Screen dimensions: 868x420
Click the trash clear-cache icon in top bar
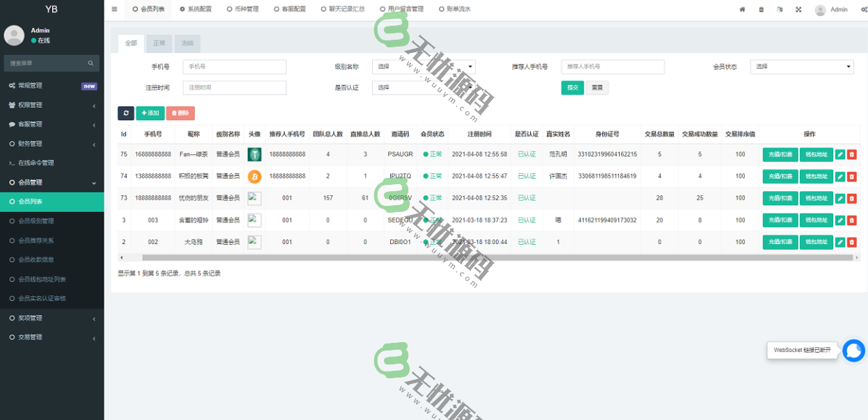[761, 10]
